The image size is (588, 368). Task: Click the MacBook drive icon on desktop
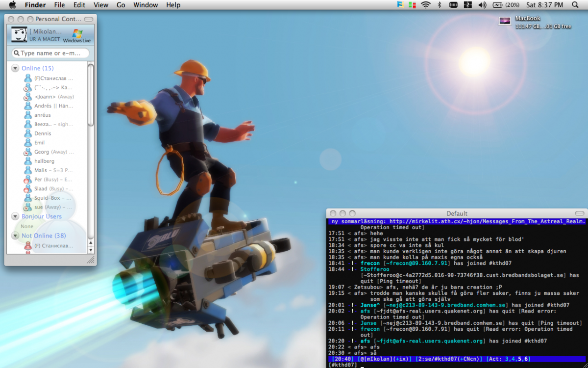(505, 21)
